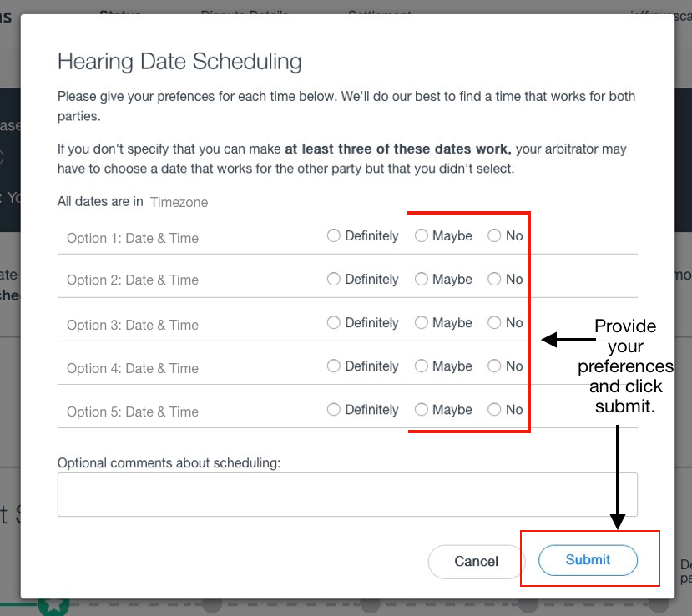Choose No for Option 1
Screen dimensions: 692x616
[495, 236]
